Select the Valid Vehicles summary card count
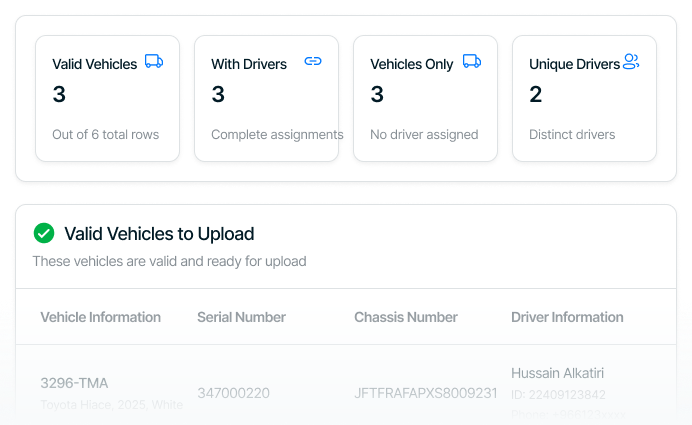Screen dimensions: 692x425 (x=60, y=95)
